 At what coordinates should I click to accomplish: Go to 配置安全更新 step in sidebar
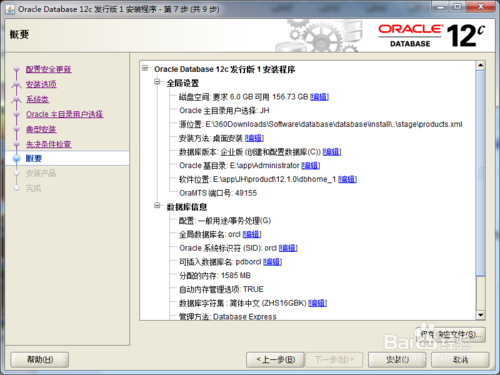(49, 69)
